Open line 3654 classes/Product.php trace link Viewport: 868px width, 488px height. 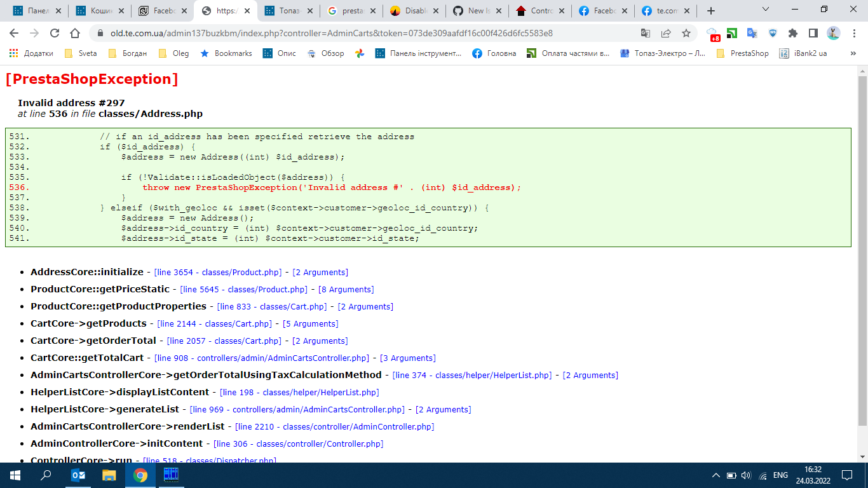[218, 272]
